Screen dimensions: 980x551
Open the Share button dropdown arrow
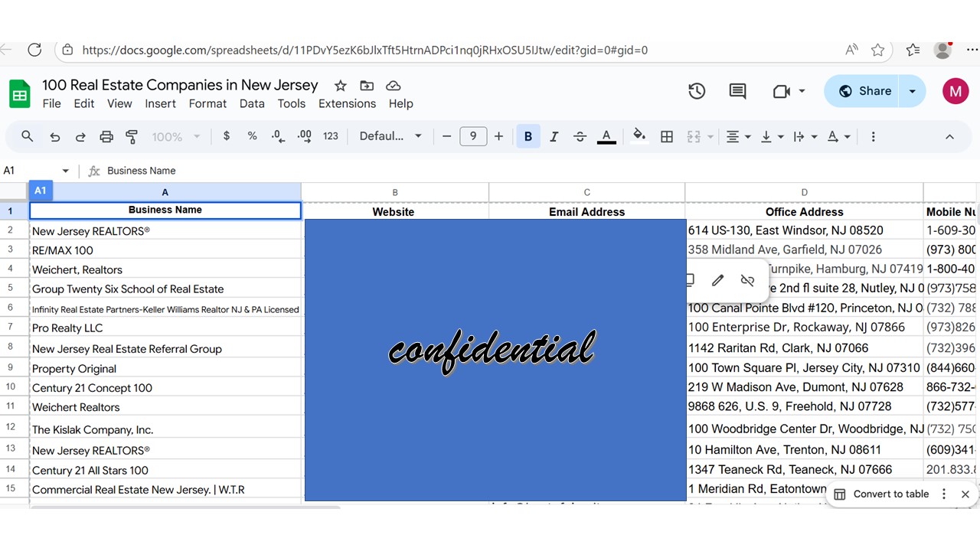point(912,91)
